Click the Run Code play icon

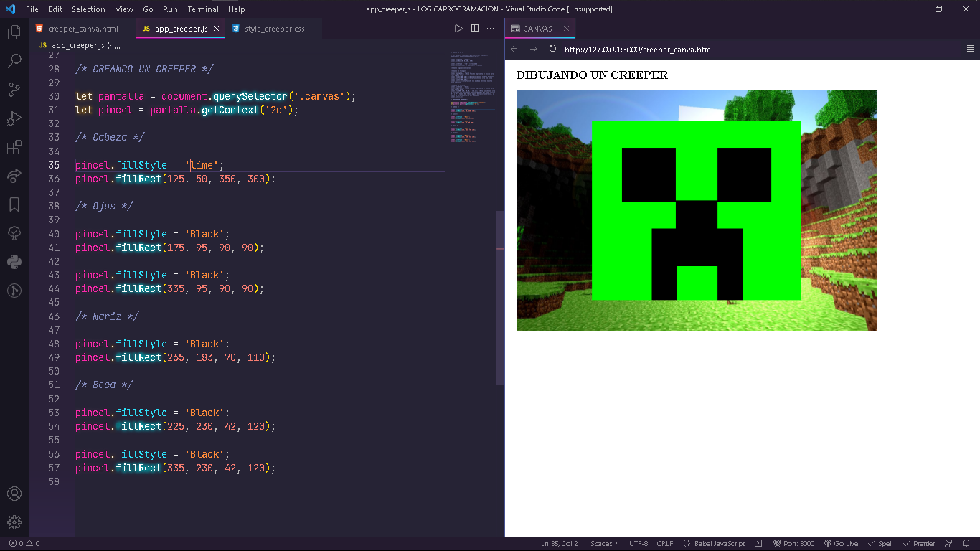[x=458, y=29]
